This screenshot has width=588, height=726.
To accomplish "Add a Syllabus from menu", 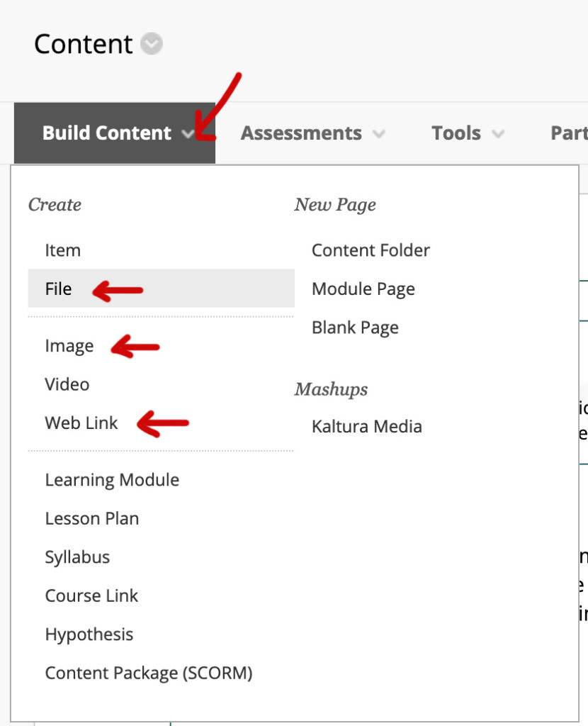I will (x=77, y=557).
